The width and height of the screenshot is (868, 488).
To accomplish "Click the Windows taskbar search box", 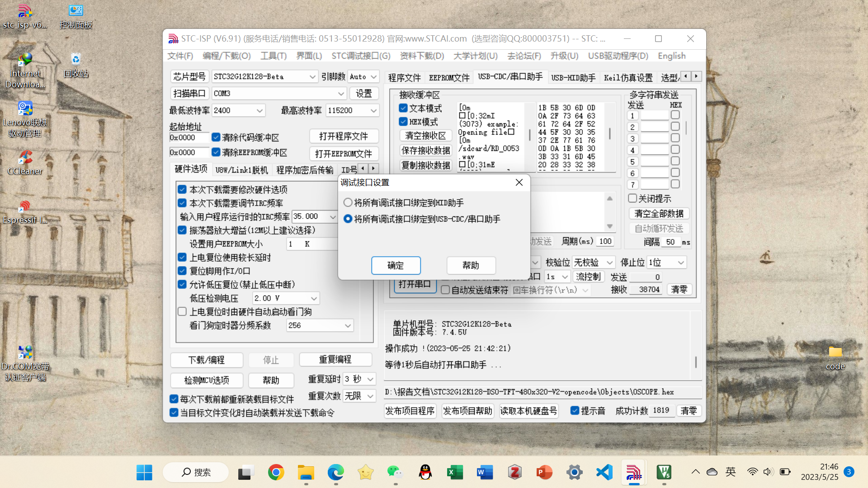I will 196,472.
